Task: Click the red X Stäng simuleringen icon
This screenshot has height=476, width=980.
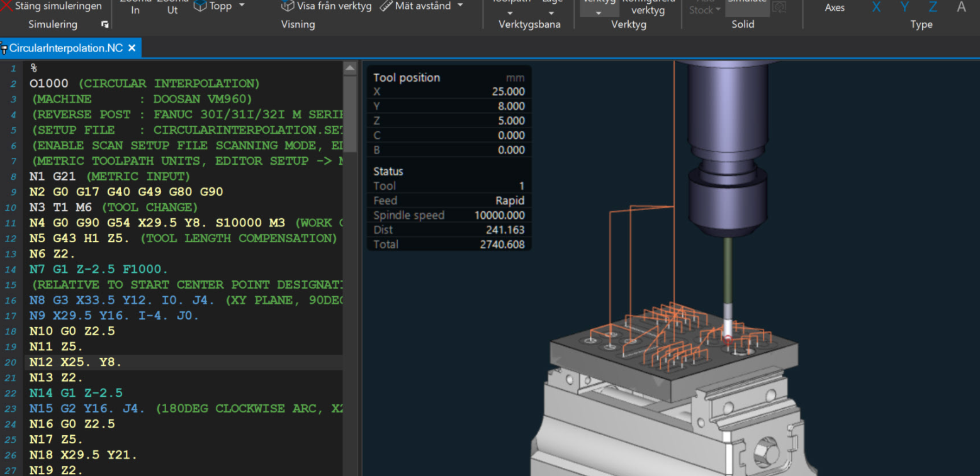Action: pyautogui.click(x=6, y=6)
